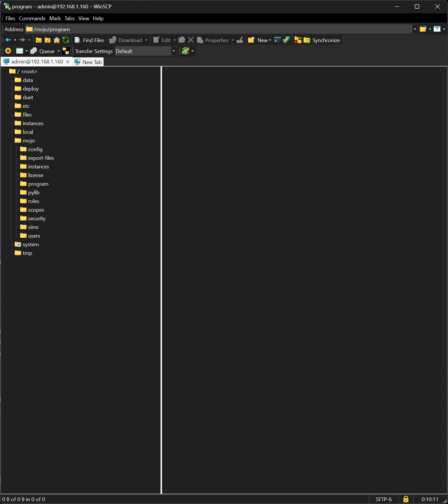Image resolution: width=448 pixels, height=504 pixels.
Task: Expand the New dropdown arrow
Action: coord(270,40)
